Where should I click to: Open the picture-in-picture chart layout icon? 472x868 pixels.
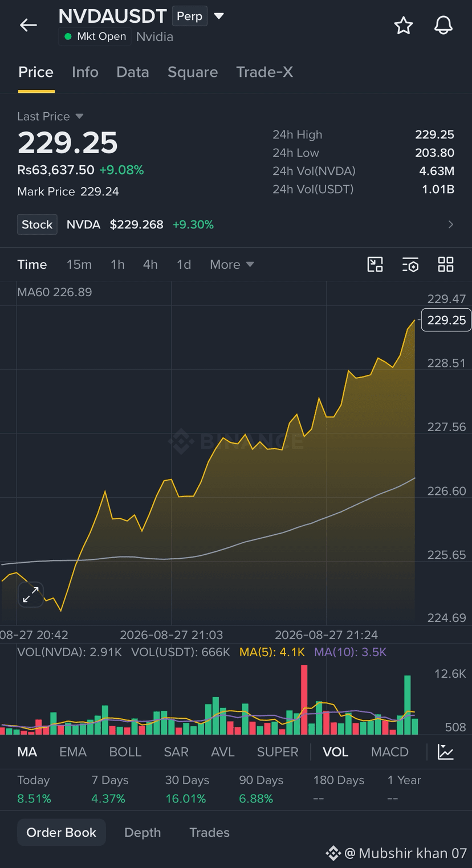pyautogui.click(x=375, y=264)
